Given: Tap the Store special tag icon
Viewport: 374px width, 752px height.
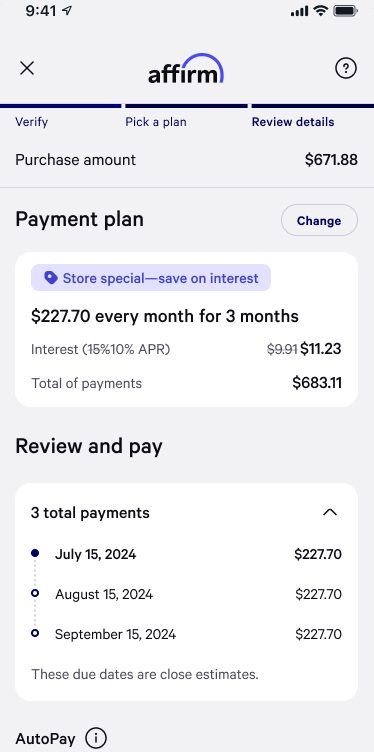Looking at the screenshot, I should [50, 278].
